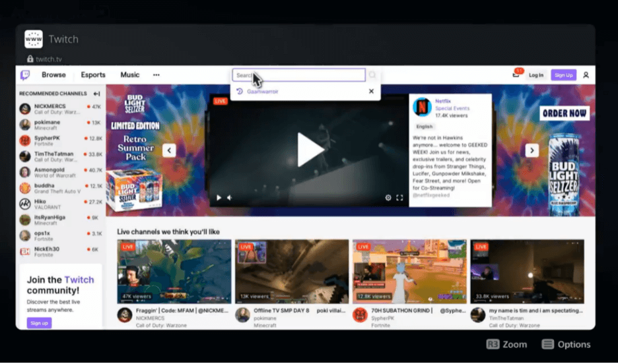Image resolution: width=618 pixels, height=364 pixels.
Task: Click the Special Events category link
Action: (x=452, y=108)
